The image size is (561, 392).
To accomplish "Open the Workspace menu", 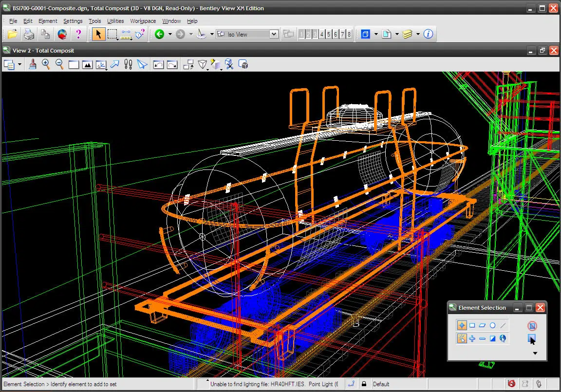I will point(143,21).
